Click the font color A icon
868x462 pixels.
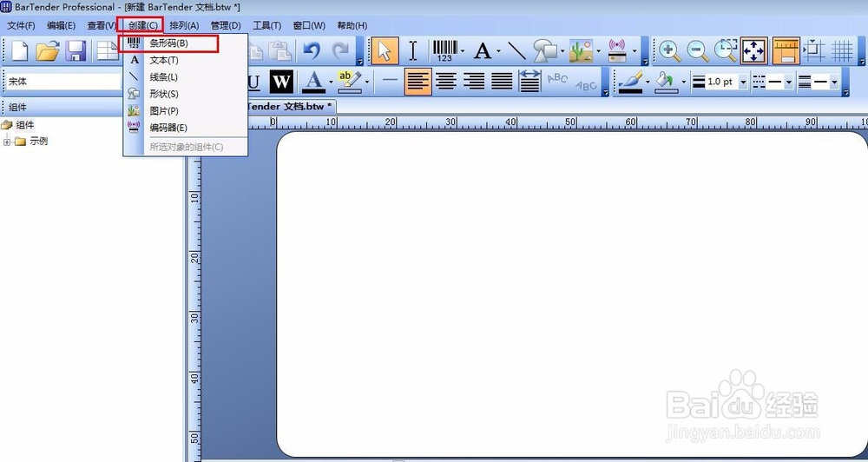click(314, 82)
